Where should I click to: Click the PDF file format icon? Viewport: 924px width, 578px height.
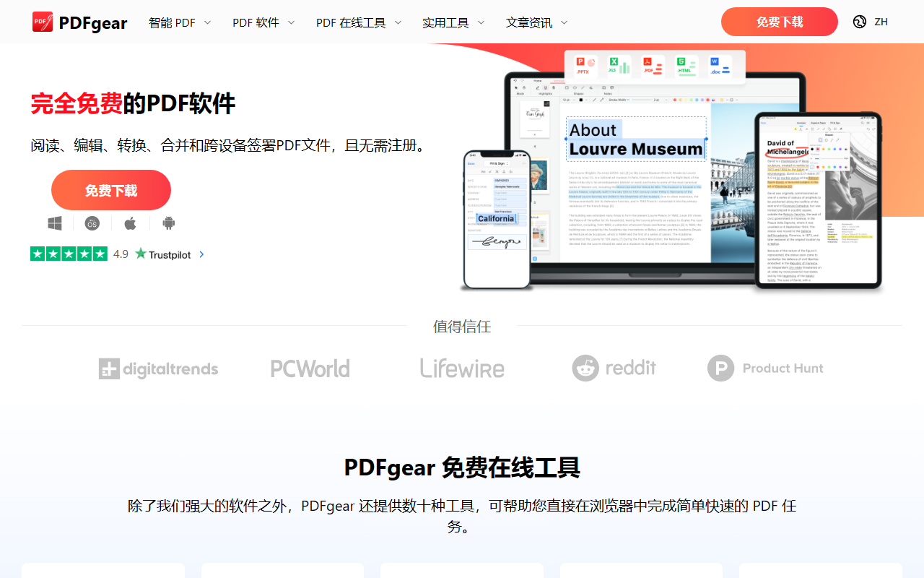[653, 66]
